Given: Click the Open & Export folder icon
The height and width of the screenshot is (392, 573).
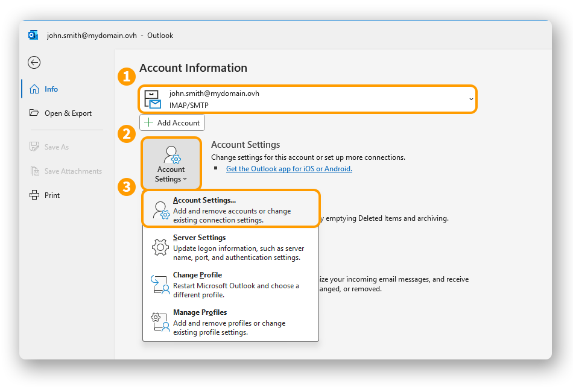Looking at the screenshot, I should tap(34, 113).
